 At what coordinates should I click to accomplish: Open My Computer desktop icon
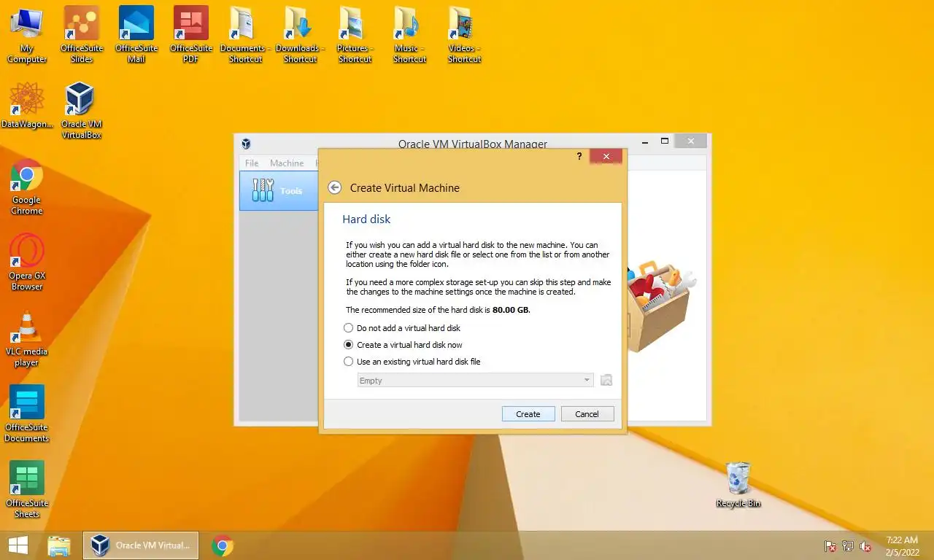click(x=27, y=34)
